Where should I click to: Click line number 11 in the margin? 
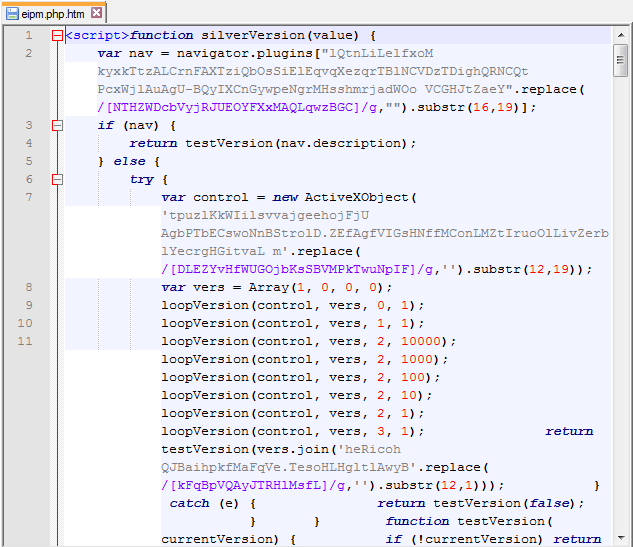pos(29,342)
